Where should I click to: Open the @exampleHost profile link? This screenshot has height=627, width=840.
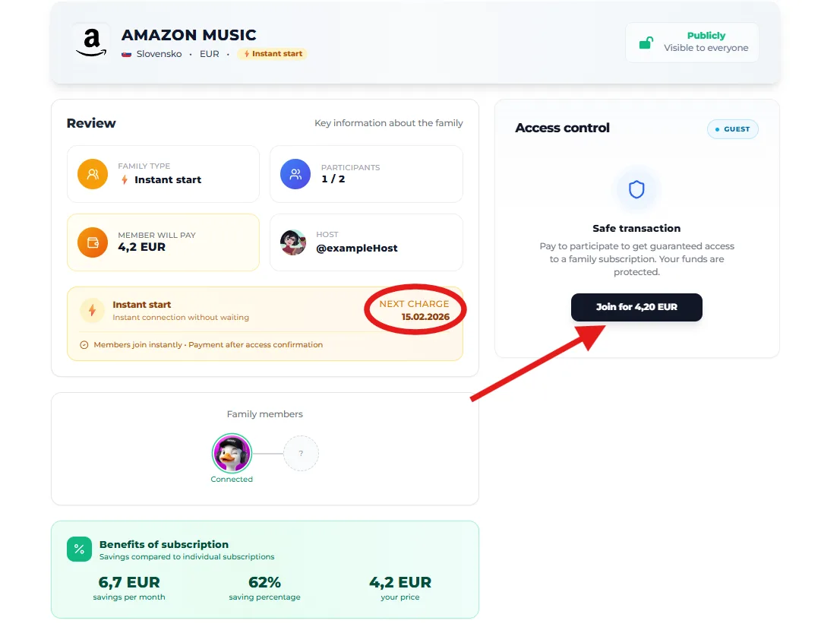tap(356, 248)
